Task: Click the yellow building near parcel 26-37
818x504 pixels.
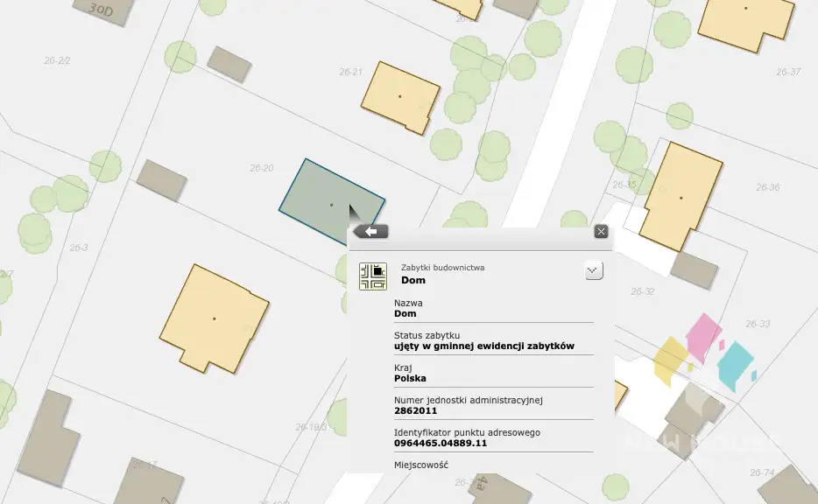Action: [746, 22]
